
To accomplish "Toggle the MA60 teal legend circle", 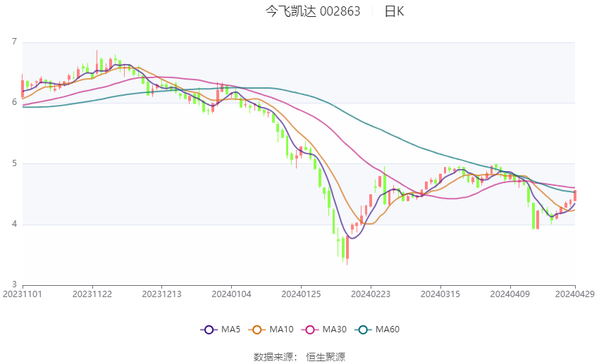I will [363, 330].
